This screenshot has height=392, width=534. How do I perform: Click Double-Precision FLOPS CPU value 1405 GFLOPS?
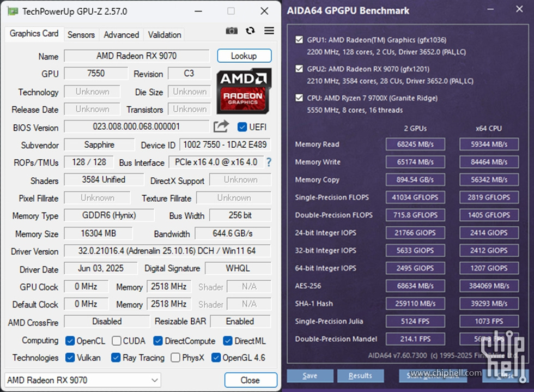pos(489,215)
